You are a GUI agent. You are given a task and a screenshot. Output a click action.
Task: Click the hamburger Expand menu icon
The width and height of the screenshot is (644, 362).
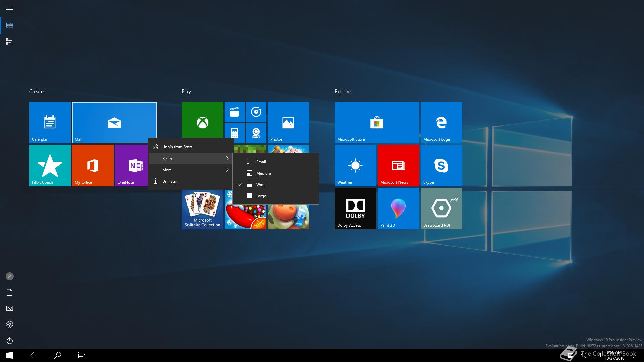coord(10,9)
